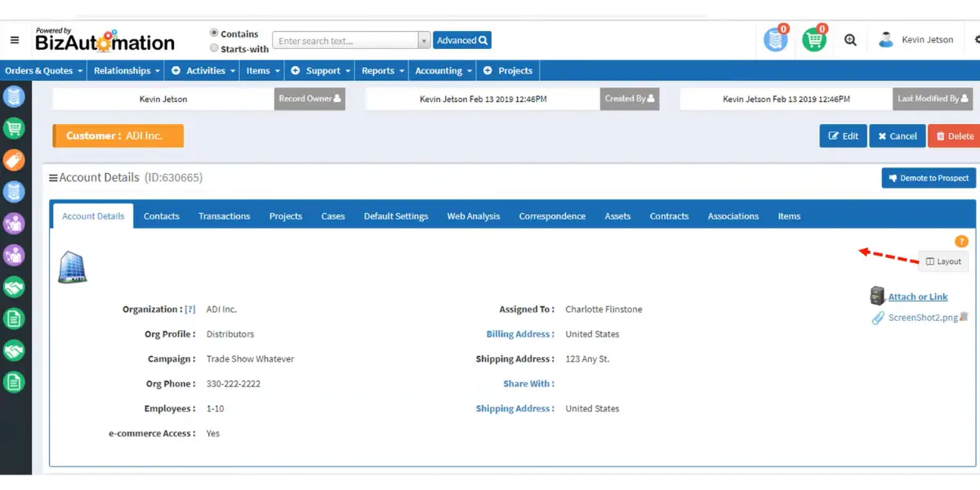
Task: Click the Layout button
Action: (x=943, y=261)
